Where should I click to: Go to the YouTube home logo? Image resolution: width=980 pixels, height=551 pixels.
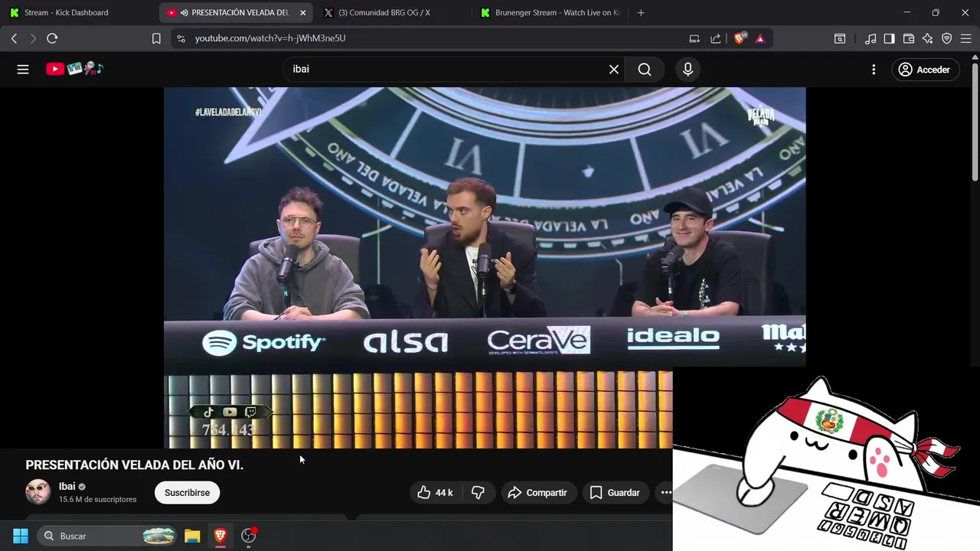[x=74, y=69]
